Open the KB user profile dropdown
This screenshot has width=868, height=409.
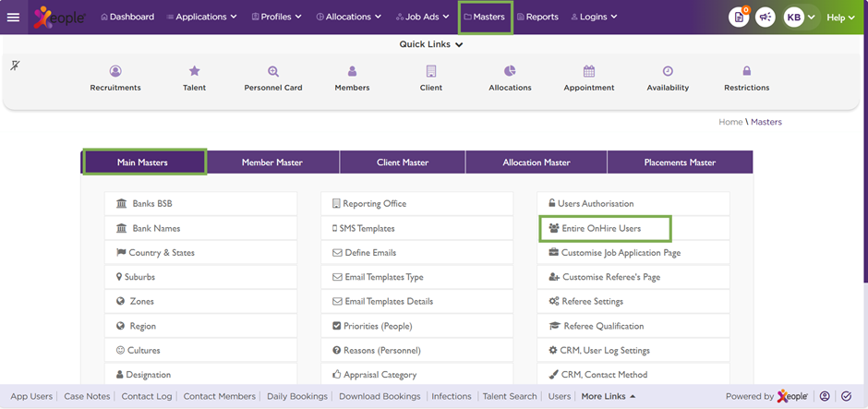click(x=800, y=18)
